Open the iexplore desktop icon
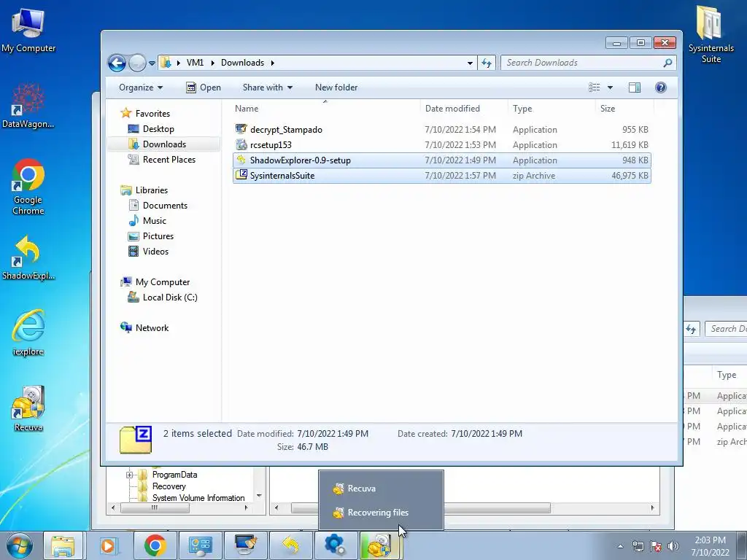Viewport: 747px width, 560px height. 28,332
